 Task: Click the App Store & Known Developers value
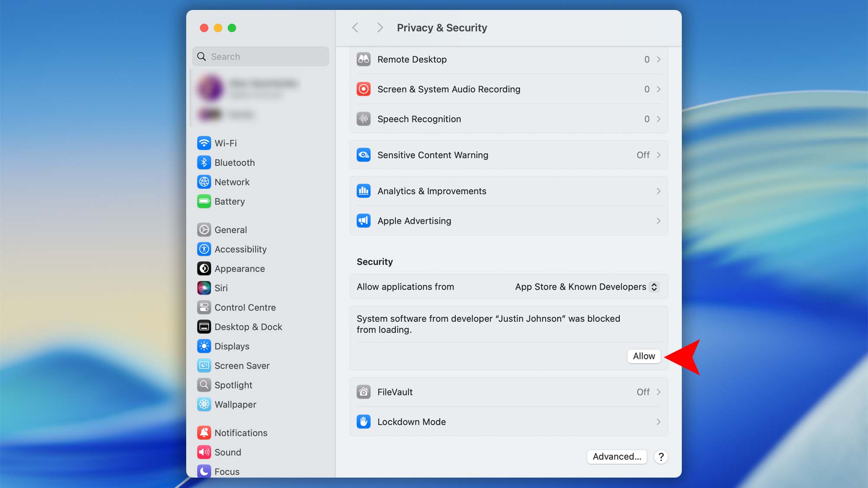[x=580, y=287]
